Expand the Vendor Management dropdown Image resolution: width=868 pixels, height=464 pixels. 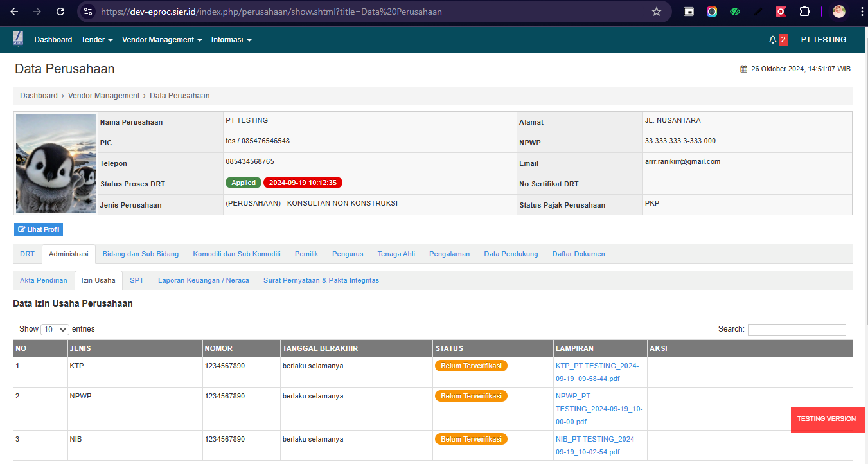[x=162, y=40]
